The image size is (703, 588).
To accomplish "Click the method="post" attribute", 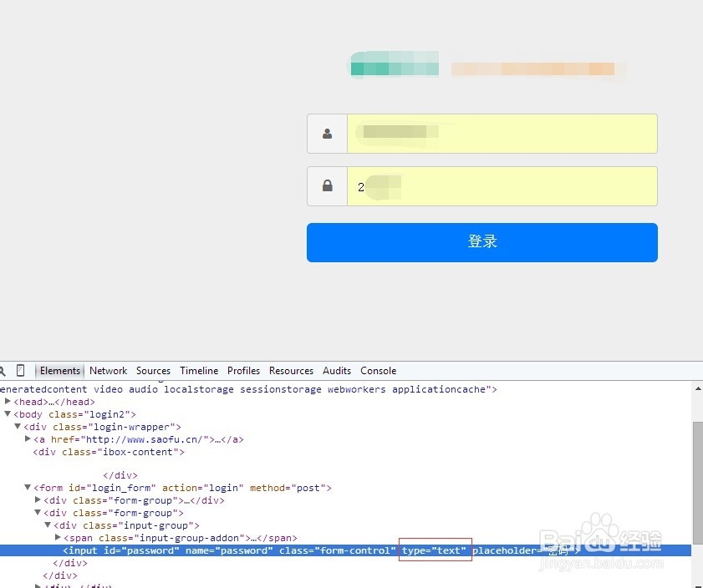I will (x=288, y=488).
